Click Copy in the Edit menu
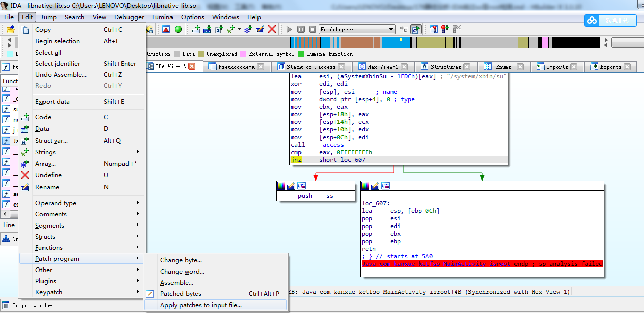The height and width of the screenshot is (313, 644). [x=82, y=29]
